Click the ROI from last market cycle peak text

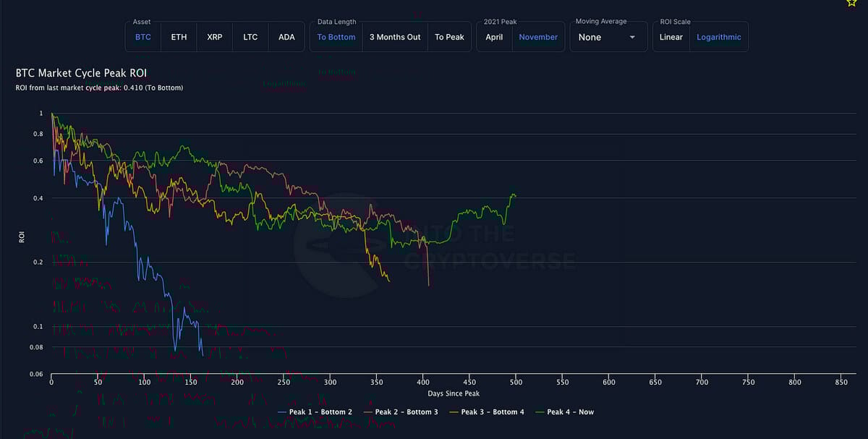(99, 88)
